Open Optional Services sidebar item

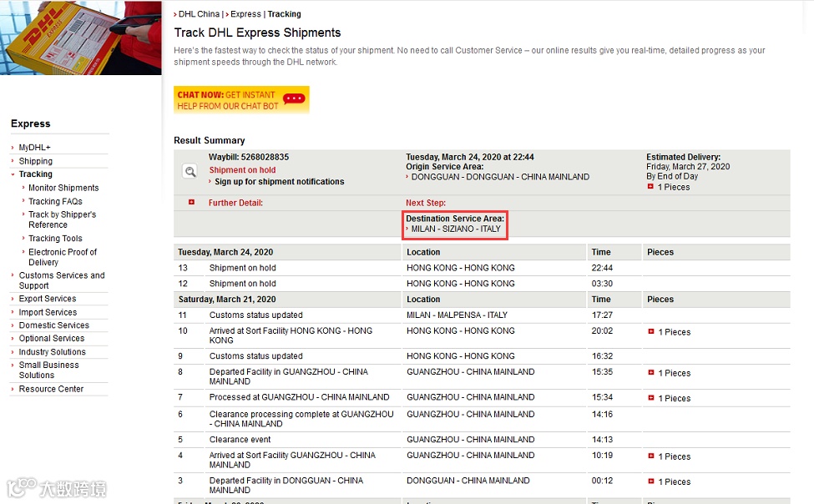pos(52,339)
